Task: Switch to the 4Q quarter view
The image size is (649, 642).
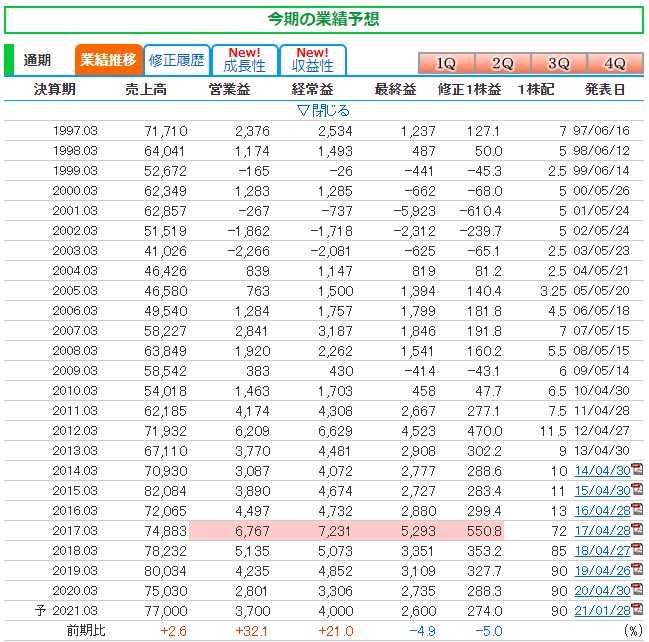Action: (614, 63)
